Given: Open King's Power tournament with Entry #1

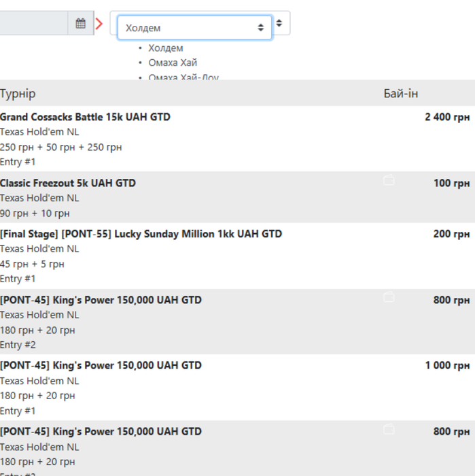Looking at the screenshot, I should (x=101, y=365).
